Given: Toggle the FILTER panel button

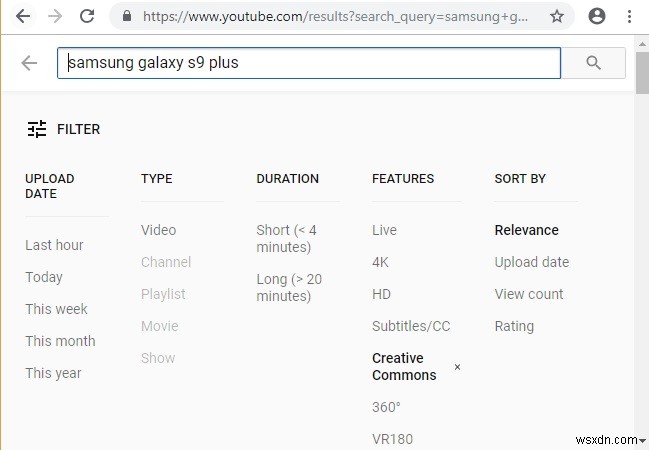Looking at the screenshot, I should pyautogui.click(x=64, y=129).
